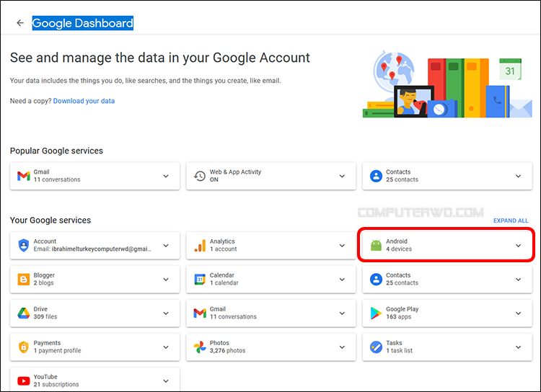Click the Account email address text

click(x=102, y=249)
